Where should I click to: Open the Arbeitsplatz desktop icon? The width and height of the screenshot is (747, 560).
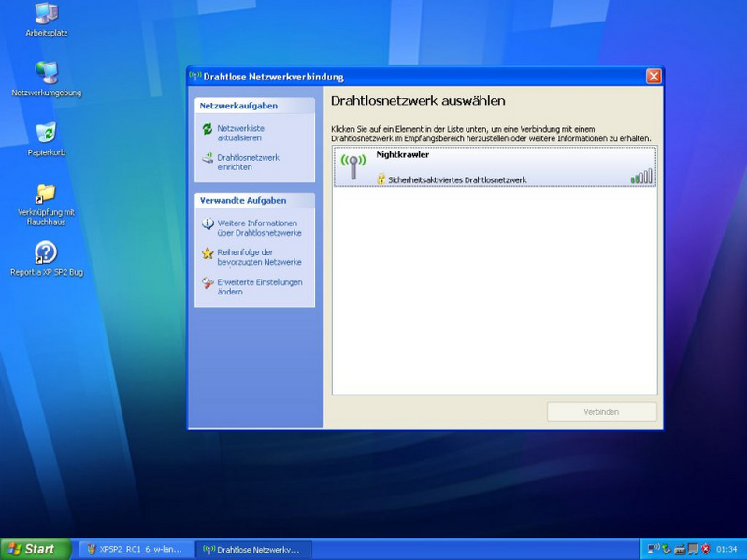tap(46, 14)
